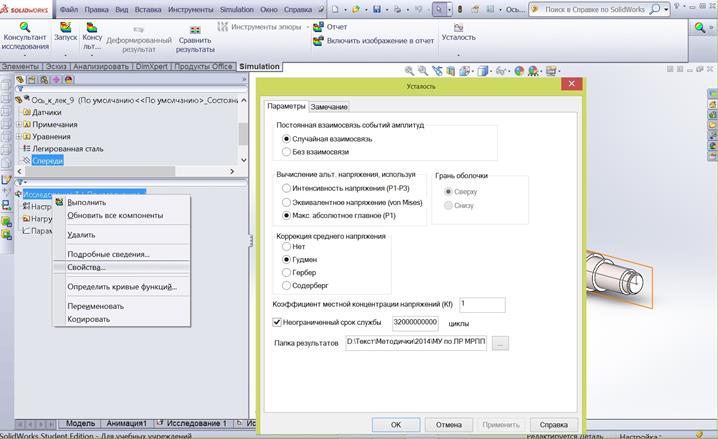Click the Усталость toolbar icon
The image size is (718, 439).
pyautogui.click(x=458, y=27)
